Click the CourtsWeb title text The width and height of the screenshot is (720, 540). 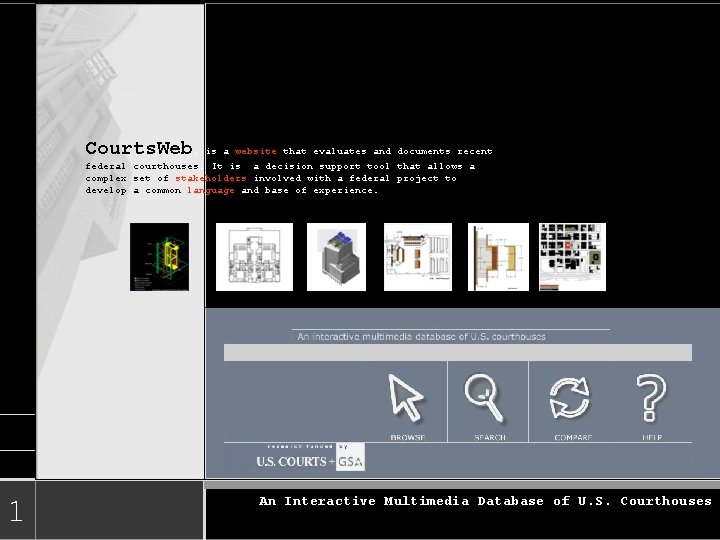coord(139,148)
